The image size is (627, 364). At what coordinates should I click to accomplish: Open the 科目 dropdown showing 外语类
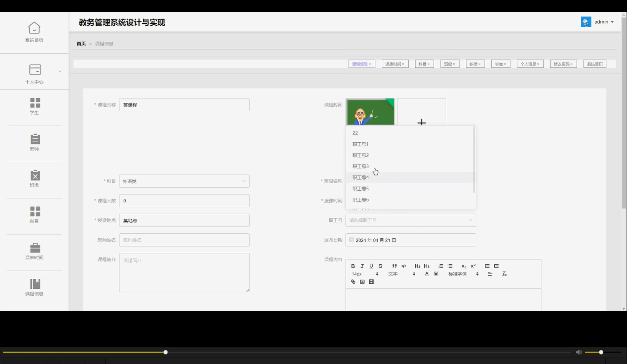[184, 181]
